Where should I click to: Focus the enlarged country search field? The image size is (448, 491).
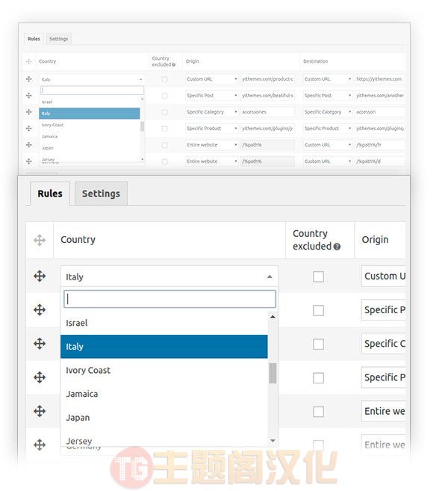tap(170, 299)
